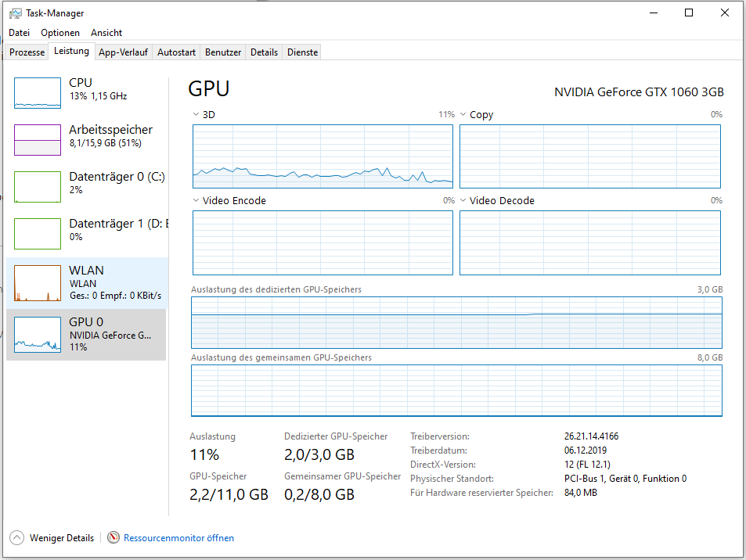
Task: Switch to the App-Verlauf tab
Action: point(123,52)
